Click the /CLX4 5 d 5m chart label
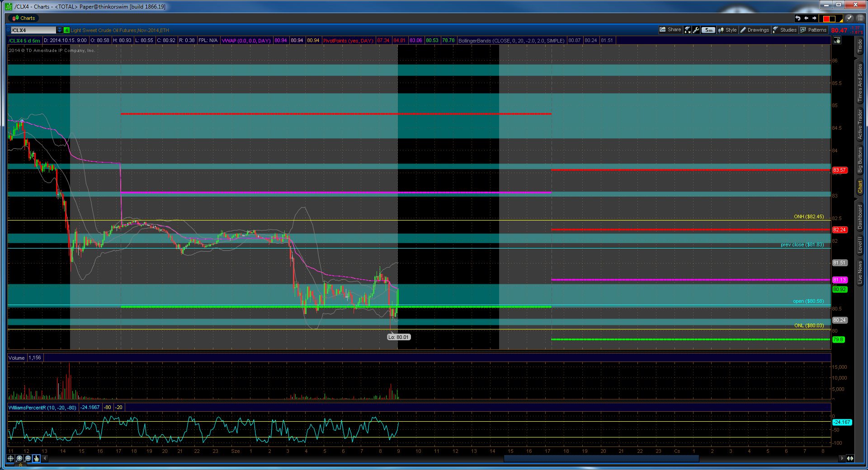868x470 pixels. [24, 41]
